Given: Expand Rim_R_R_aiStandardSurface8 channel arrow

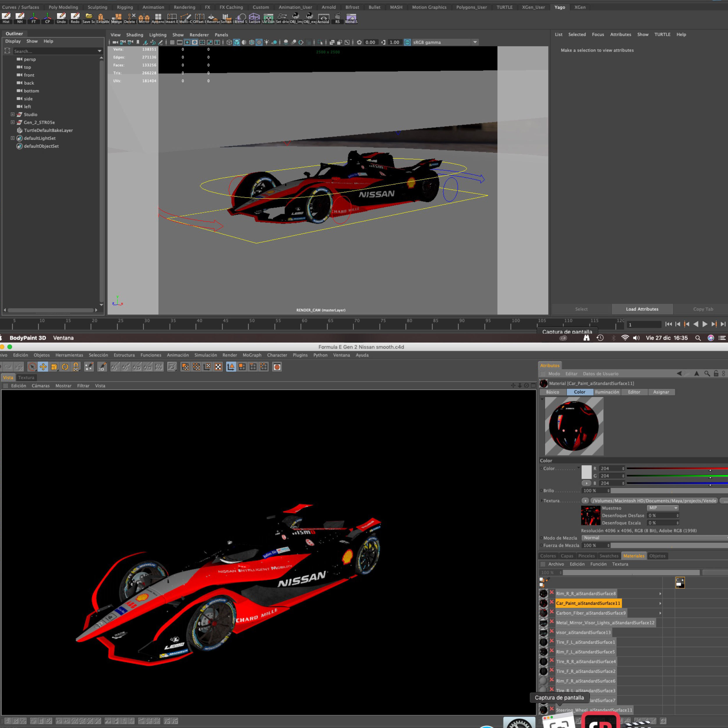Looking at the screenshot, I should 660,593.
